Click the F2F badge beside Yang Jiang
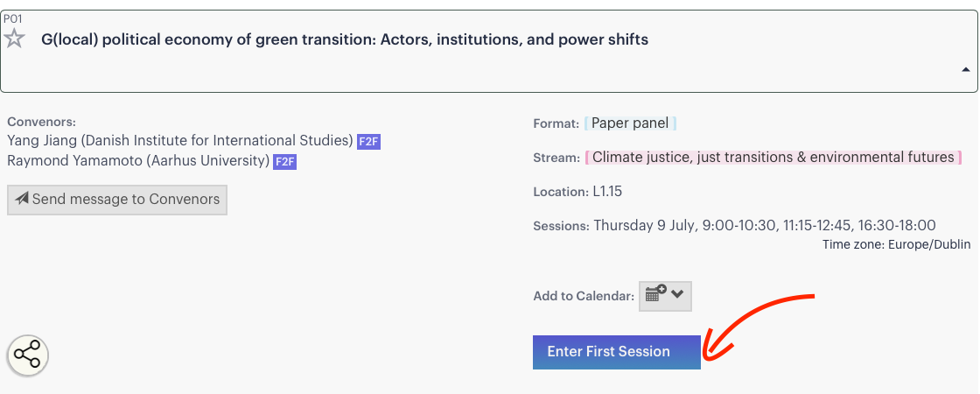Screen dimensions: 980x394 tap(368, 142)
